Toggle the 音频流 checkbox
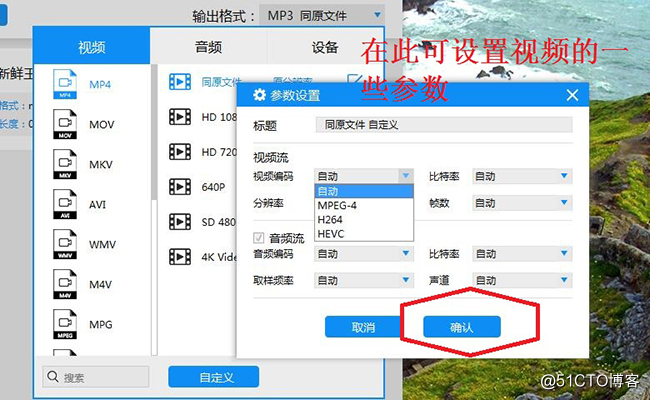This screenshot has width=650, height=400. (x=259, y=238)
